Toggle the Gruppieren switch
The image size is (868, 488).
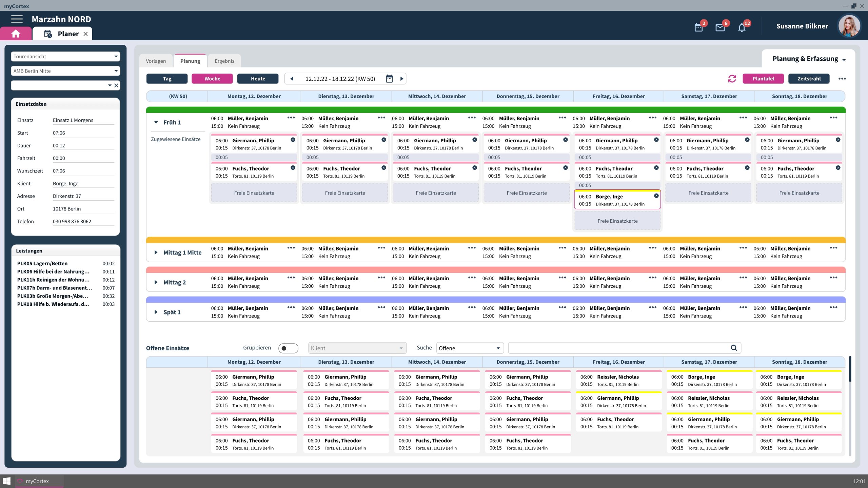click(x=288, y=348)
